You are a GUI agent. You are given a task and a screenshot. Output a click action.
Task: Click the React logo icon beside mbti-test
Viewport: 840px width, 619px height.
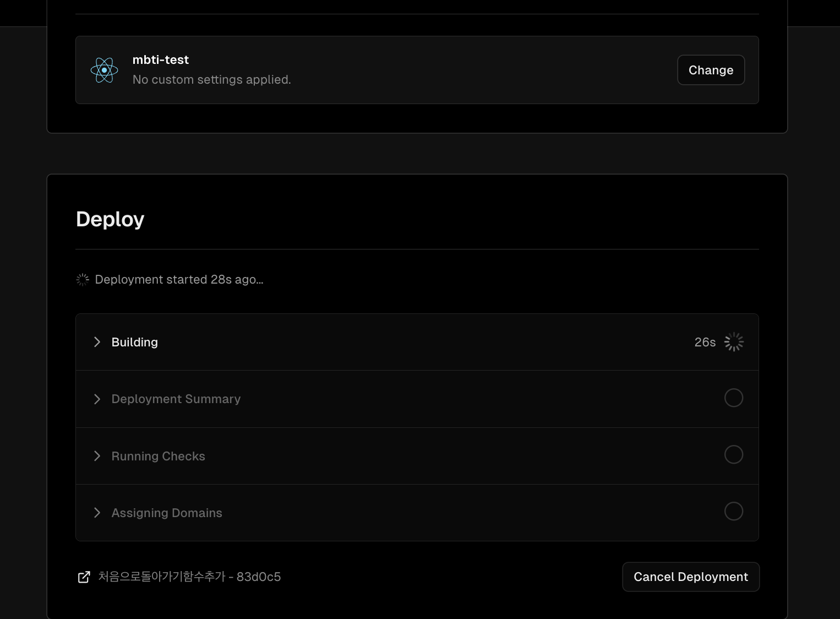tap(104, 70)
